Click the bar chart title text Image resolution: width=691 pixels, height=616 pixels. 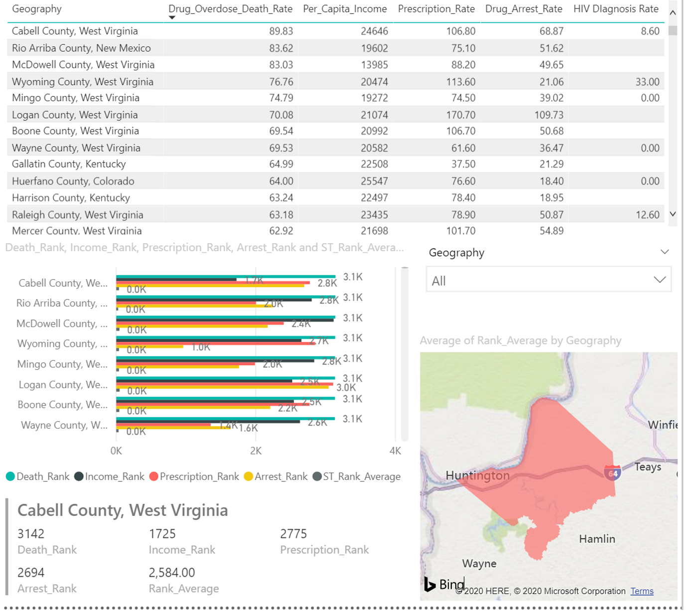pos(204,248)
